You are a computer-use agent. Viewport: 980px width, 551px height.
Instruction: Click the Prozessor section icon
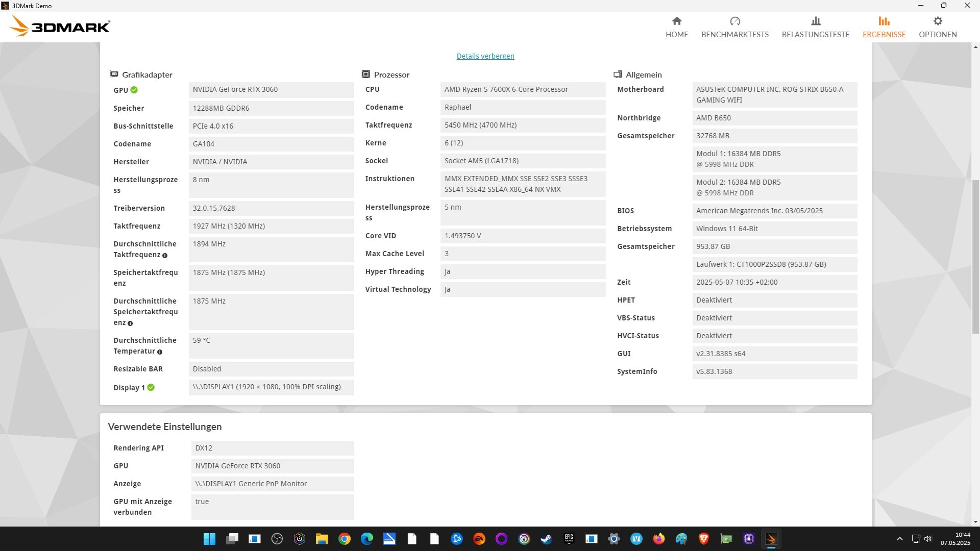pyautogui.click(x=365, y=74)
